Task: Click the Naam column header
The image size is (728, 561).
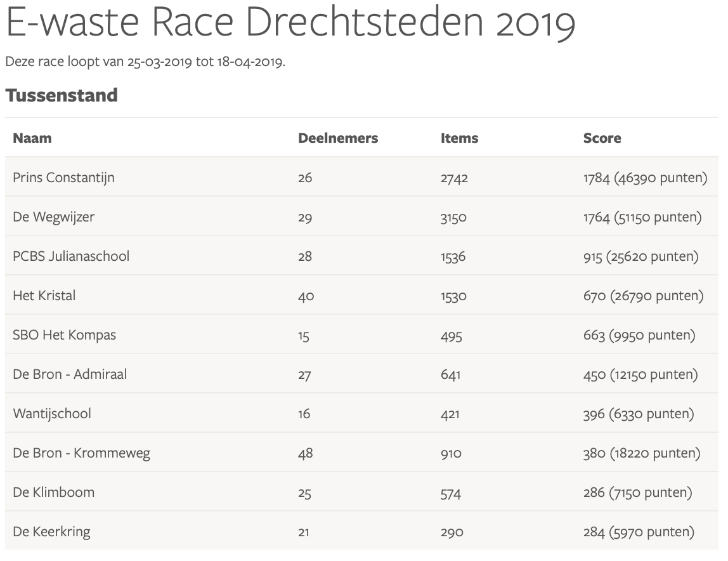Action: [32, 138]
